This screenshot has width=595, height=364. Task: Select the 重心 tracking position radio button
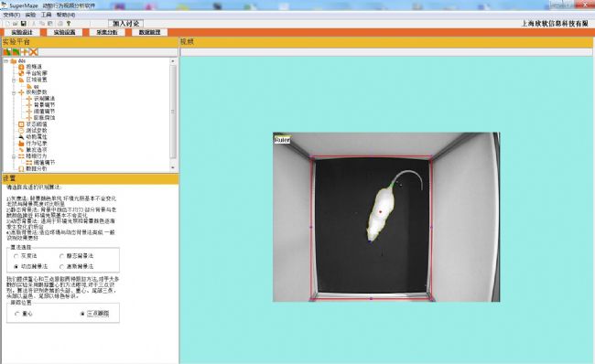(16, 314)
